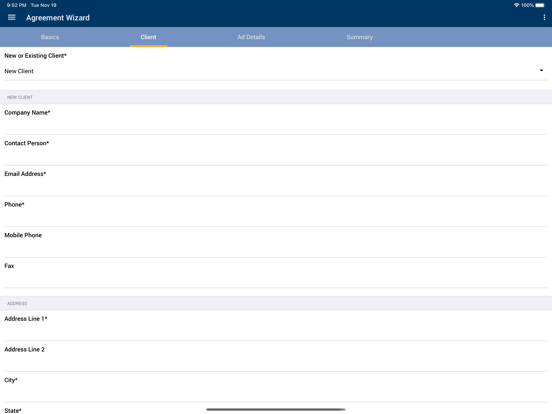Viewport: 552px width, 414px height.
Task: Switch to the Basics tab
Action: click(50, 37)
